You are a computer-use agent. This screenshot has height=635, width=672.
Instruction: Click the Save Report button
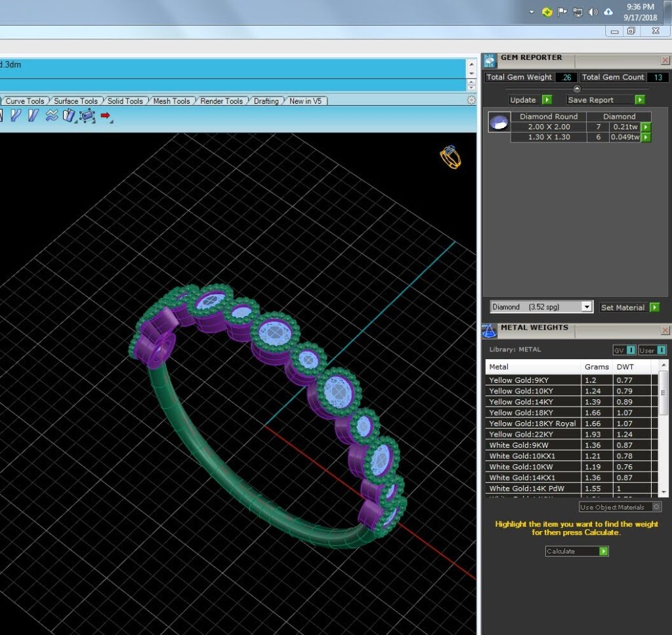click(605, 99)
